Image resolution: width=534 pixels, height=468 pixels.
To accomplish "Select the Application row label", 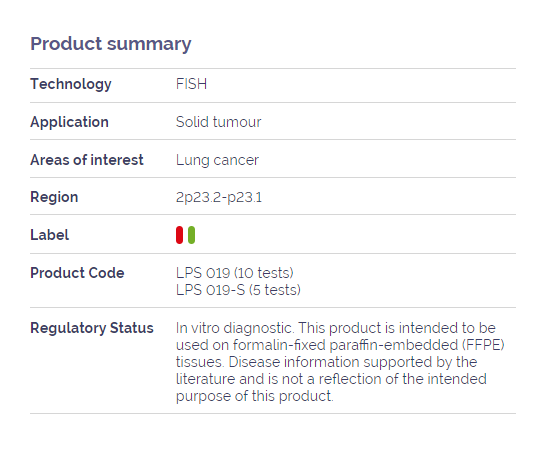I will 69,122.
